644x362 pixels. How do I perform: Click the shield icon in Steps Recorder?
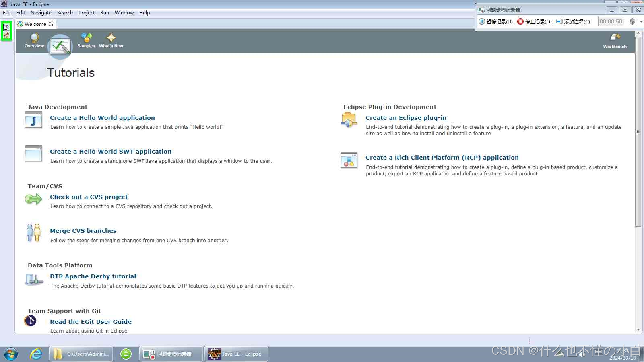(632, 21)
